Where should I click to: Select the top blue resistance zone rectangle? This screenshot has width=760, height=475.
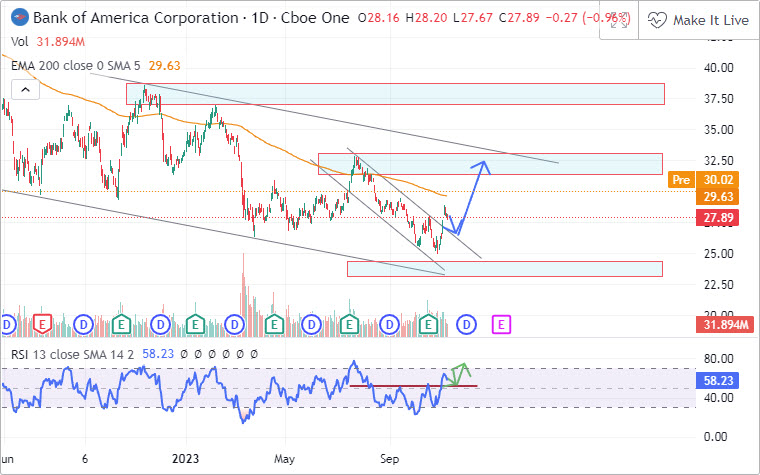[395, 94]
